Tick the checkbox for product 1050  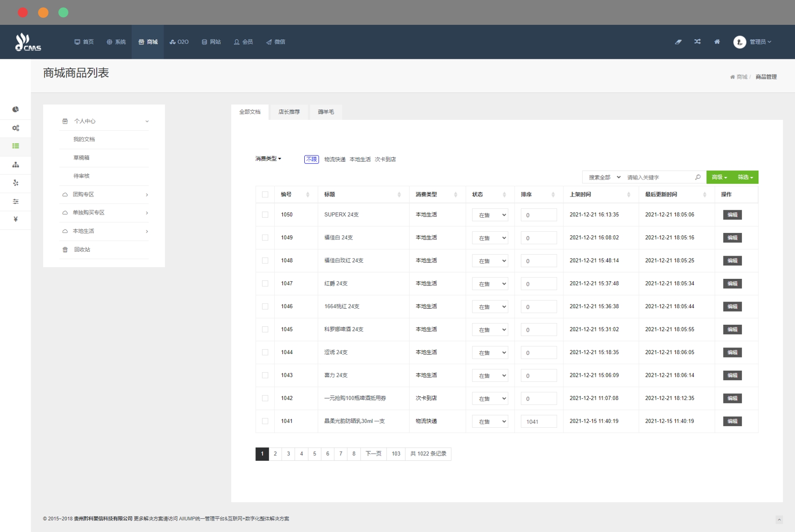tap(265, 215)
